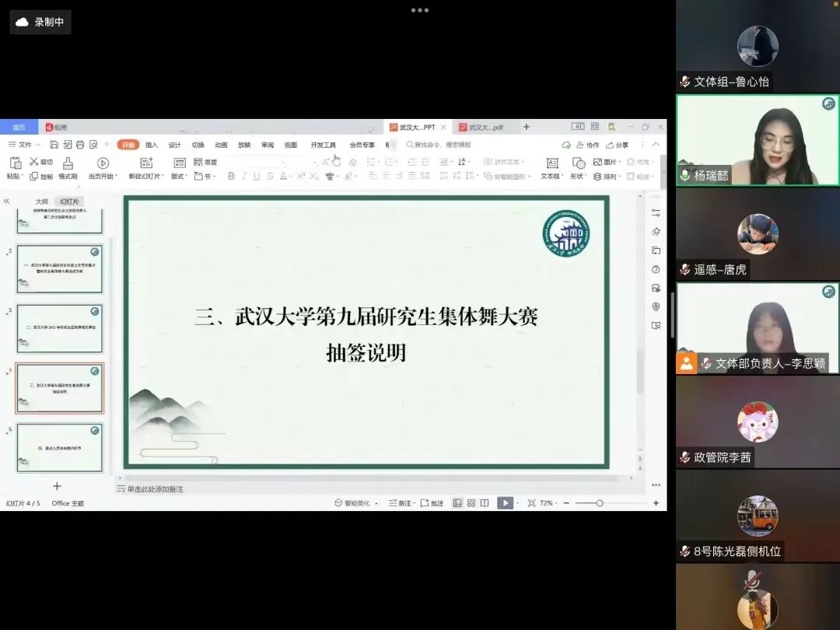Toggle Underline formatting

257,177
